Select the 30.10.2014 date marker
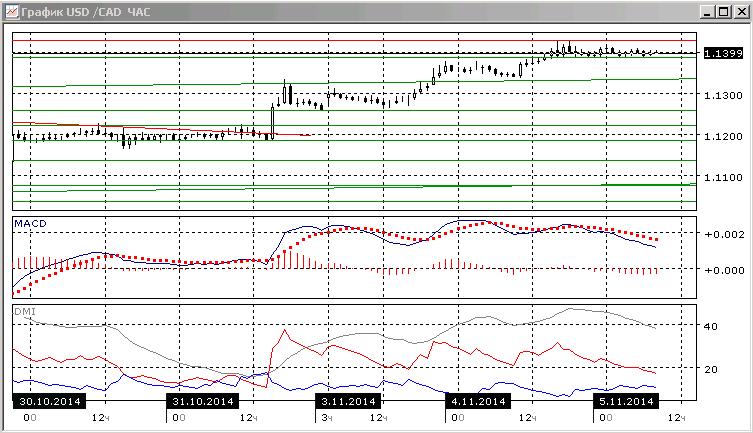 [x=49, y=401]
